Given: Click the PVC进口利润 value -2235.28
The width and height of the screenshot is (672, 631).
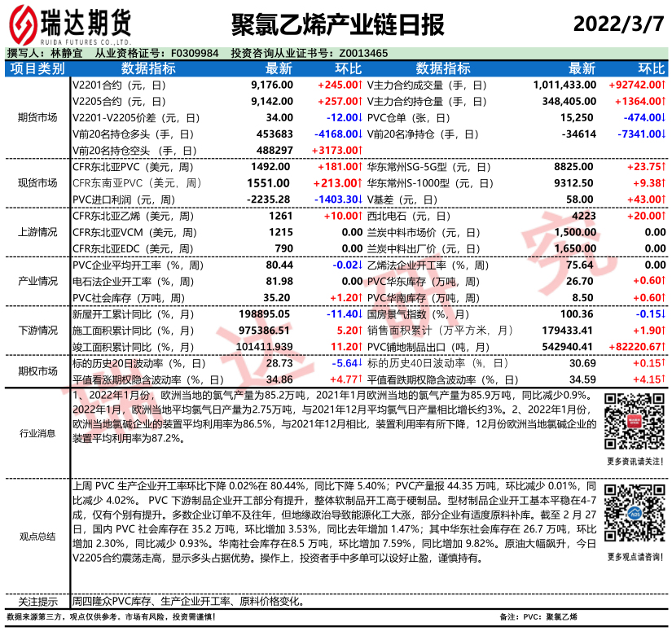Looking at the screenshot, I should tap(268, 199).
